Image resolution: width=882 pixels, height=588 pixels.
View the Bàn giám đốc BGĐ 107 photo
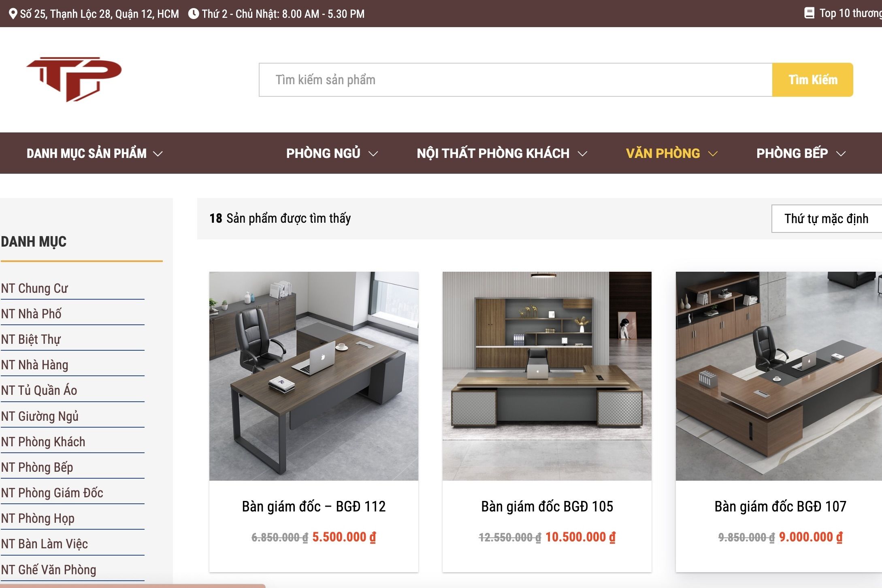click(779, 376)
